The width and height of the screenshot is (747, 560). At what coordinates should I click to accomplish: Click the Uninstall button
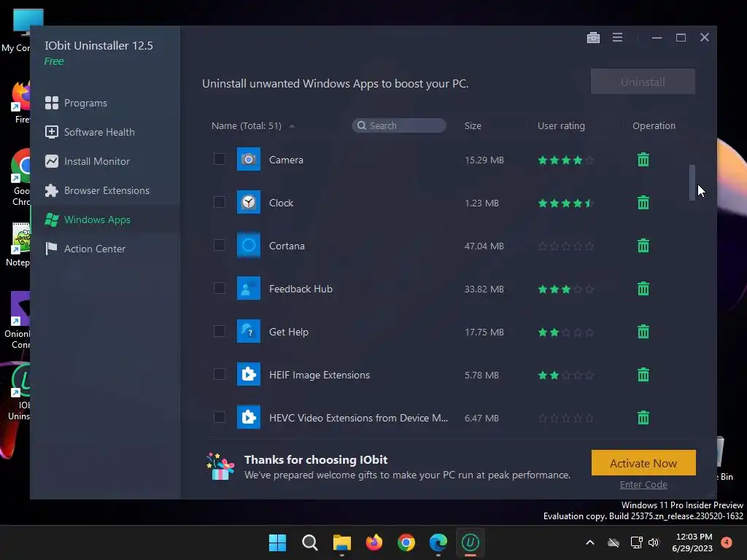(643, 82)
